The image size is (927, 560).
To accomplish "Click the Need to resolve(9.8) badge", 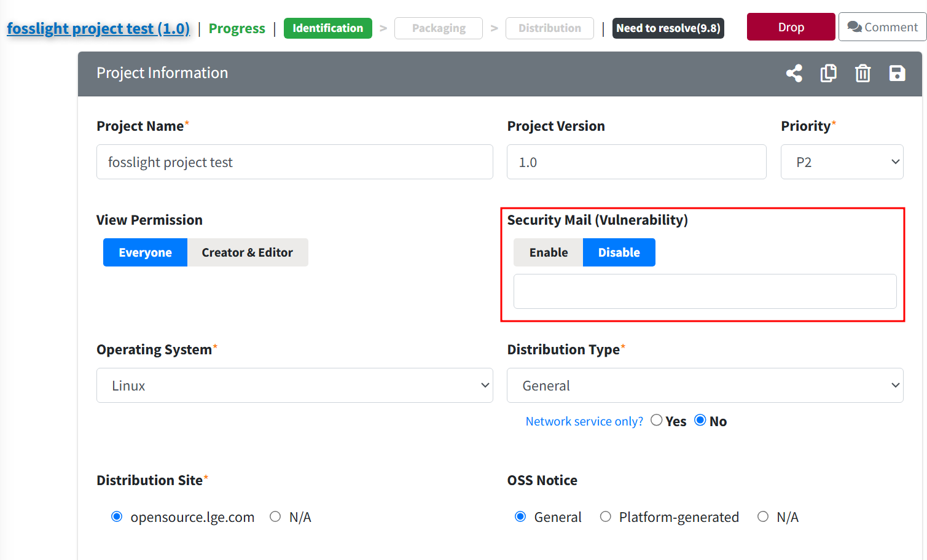I will tap(668, 28).
